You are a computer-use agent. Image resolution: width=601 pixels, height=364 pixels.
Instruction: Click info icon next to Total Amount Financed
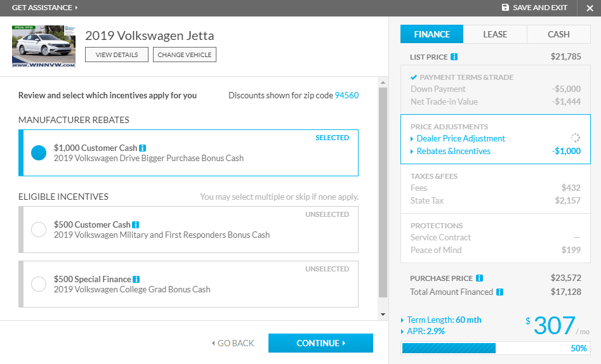point(499,292)
